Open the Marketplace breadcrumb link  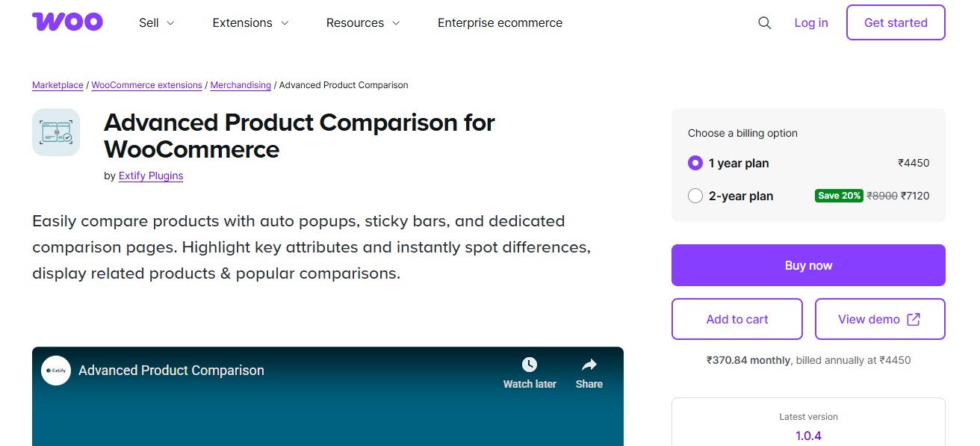[x=58, y=84]
